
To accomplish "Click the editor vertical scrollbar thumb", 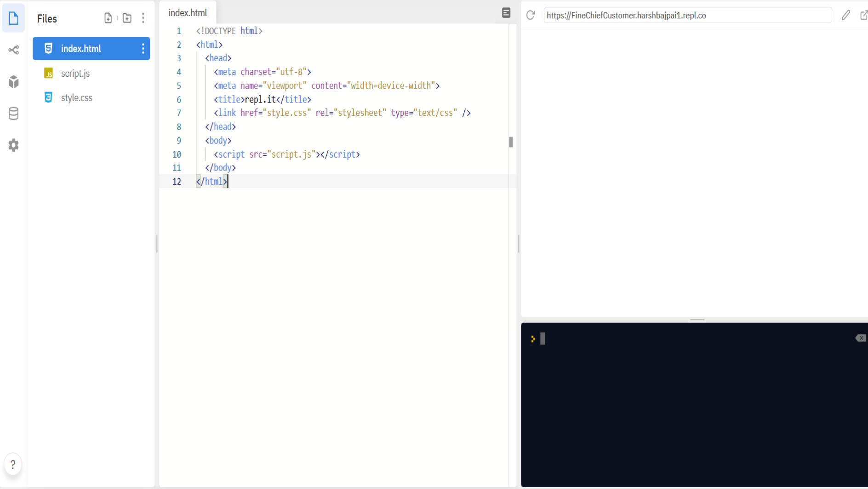I will coord(511,142).
